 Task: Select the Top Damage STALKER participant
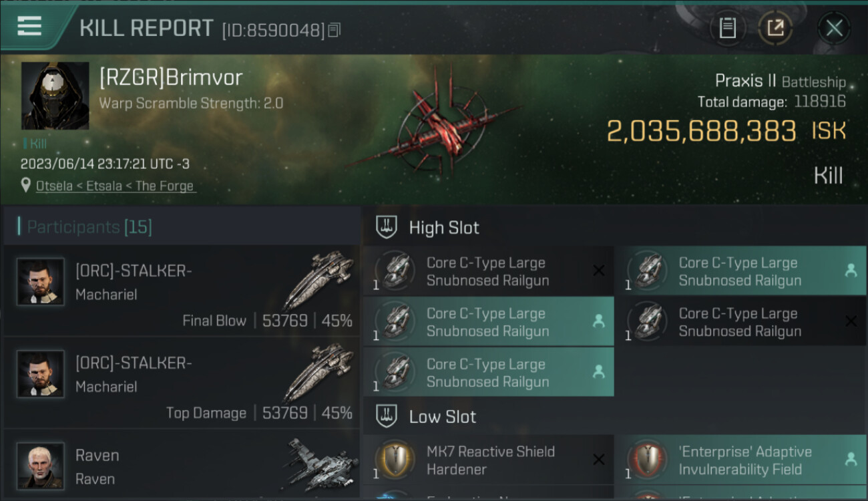click(x=181, y=383)
